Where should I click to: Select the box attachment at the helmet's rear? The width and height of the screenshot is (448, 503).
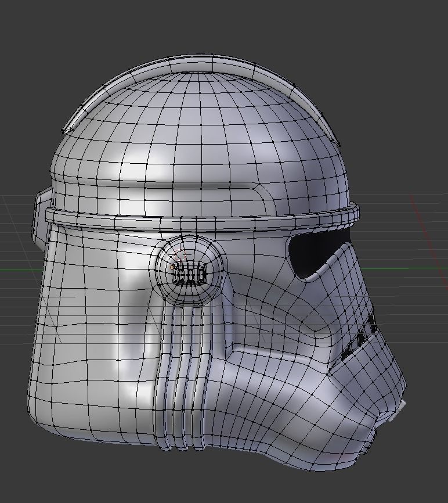point(42,217)
